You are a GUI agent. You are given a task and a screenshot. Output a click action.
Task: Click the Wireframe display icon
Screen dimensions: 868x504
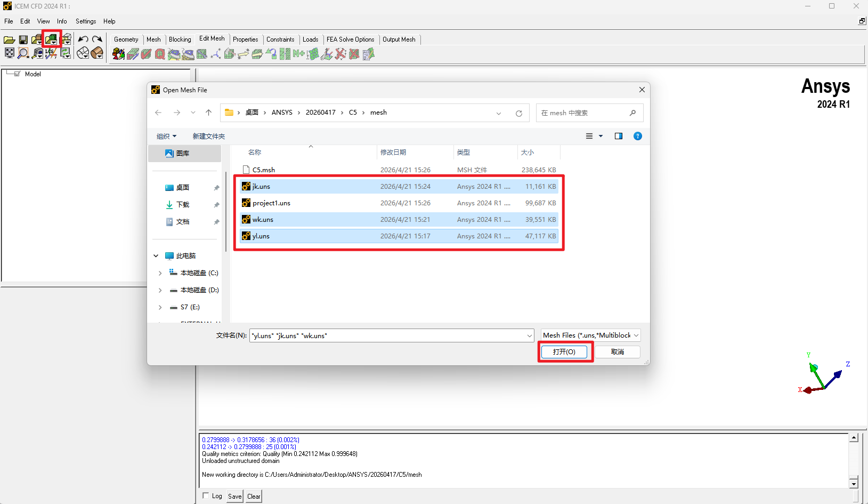pyautogui.click(x=83, y=53)
